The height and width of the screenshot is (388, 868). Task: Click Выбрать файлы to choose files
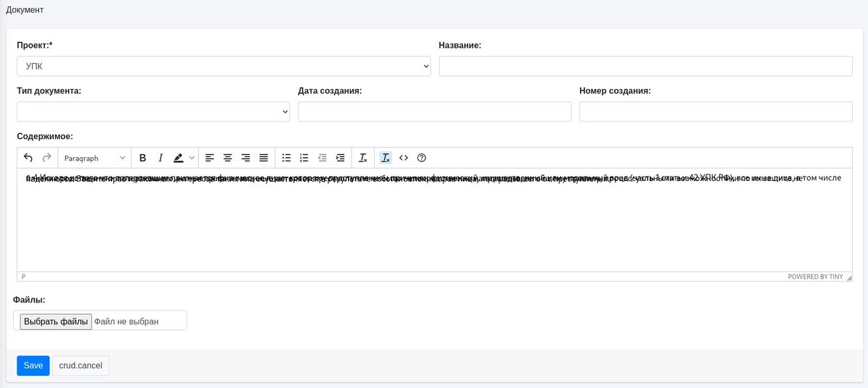(56, 321)
